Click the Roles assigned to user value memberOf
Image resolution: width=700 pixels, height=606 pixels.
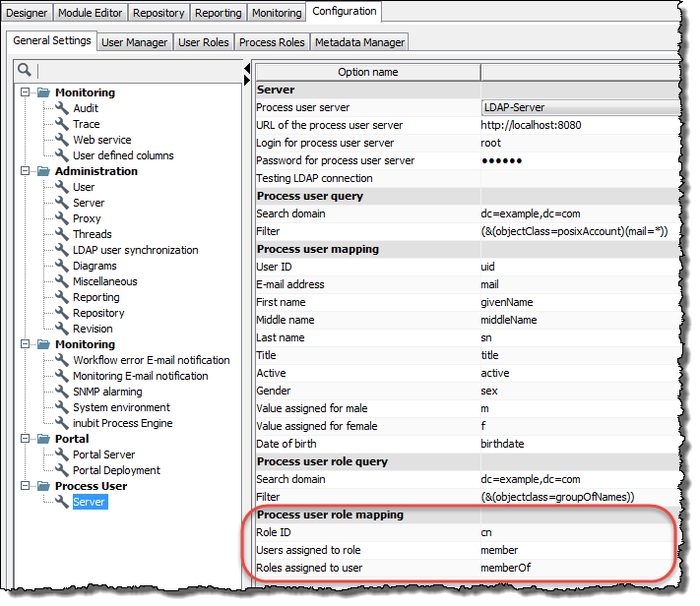pyautogui.click(x=506, y=568)
